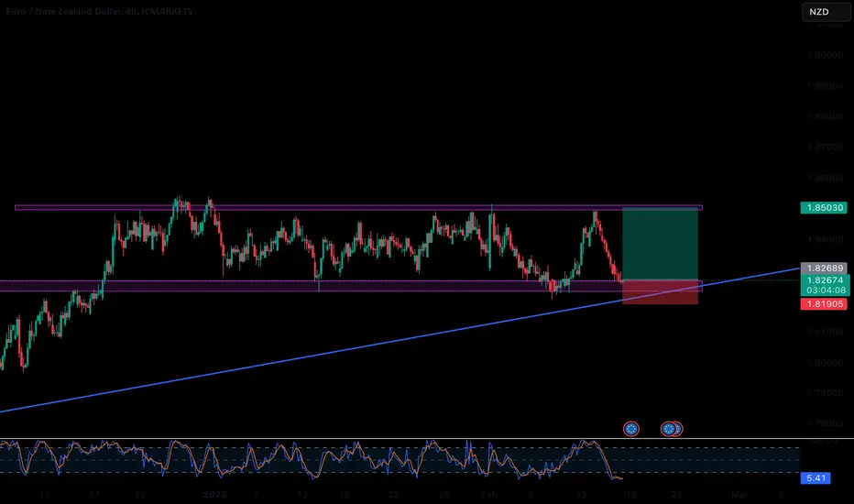Select the upper purple resistance rectangle
Screen dimensions: 854x504
pyautogui.click(x=358, y=208)
